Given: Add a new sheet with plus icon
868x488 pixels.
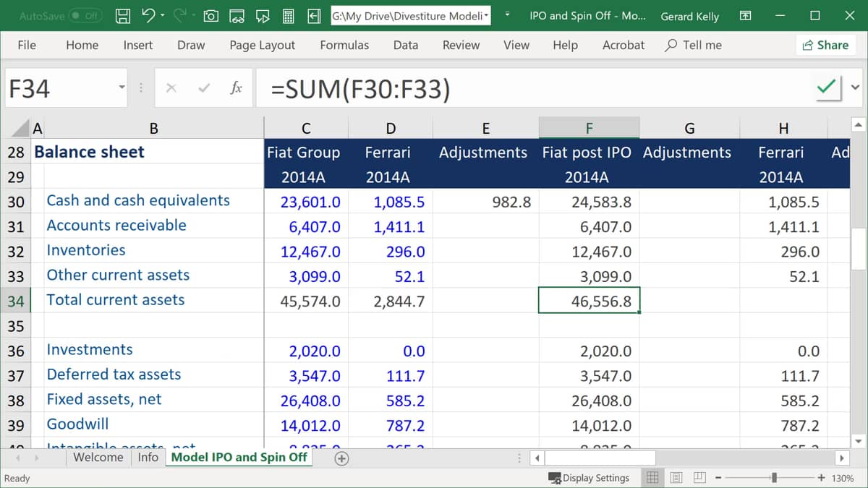Looking at the screenshot, I should click(341, 458).
